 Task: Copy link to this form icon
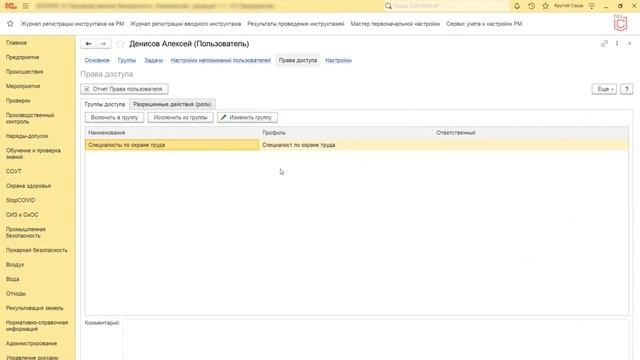[604, 43]
